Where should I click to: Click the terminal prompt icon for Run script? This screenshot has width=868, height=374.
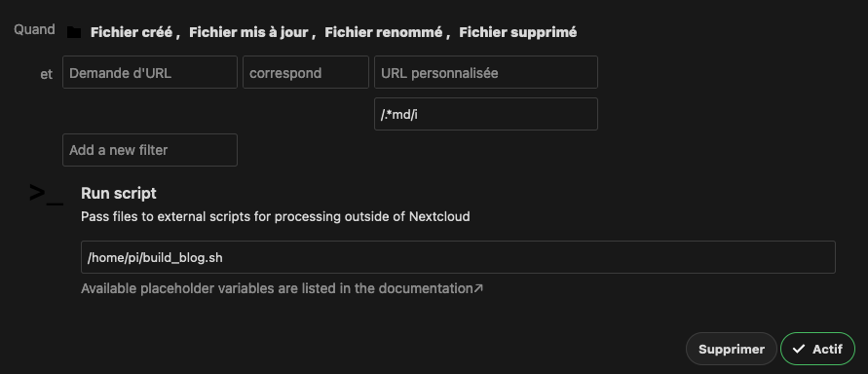46,194
